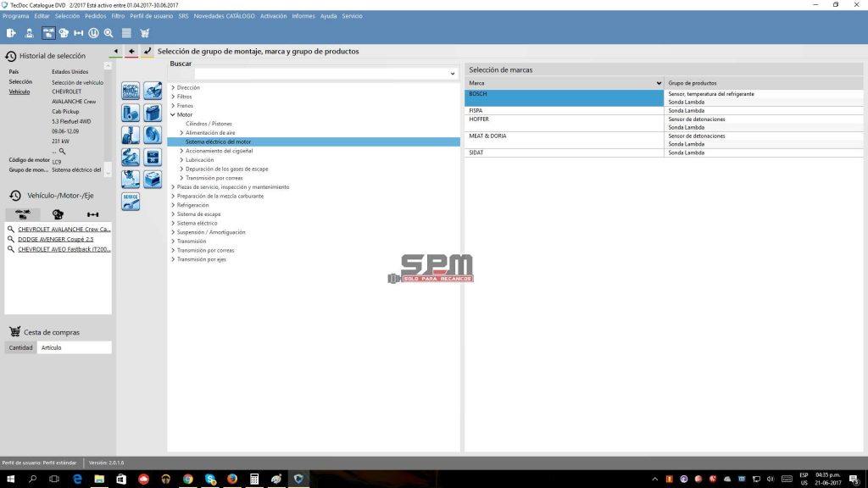The image size is (868, 488).
Task: Open CHEVROLET AVALANCHE Crew Cab history link
Action: coord(64,229)
